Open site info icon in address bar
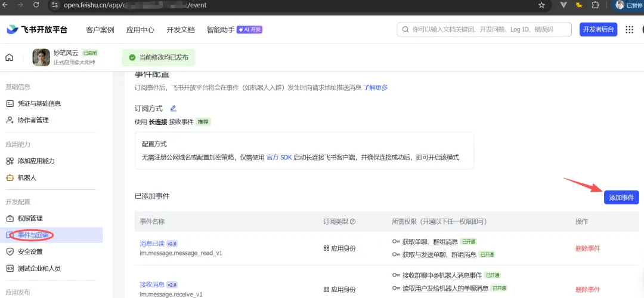The height and width of the screenshot is (298, 644). [x=56, y=5]
